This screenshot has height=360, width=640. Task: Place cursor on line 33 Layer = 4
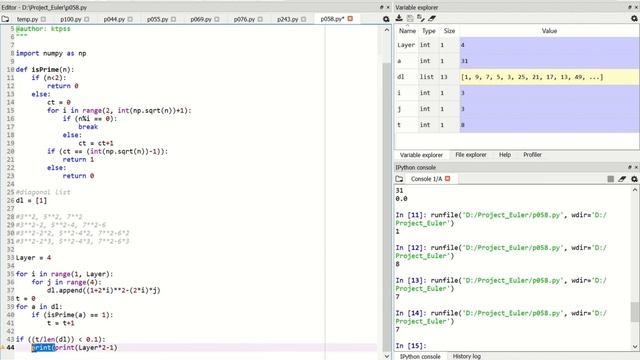pyautogui.click(x=33, y=258)
